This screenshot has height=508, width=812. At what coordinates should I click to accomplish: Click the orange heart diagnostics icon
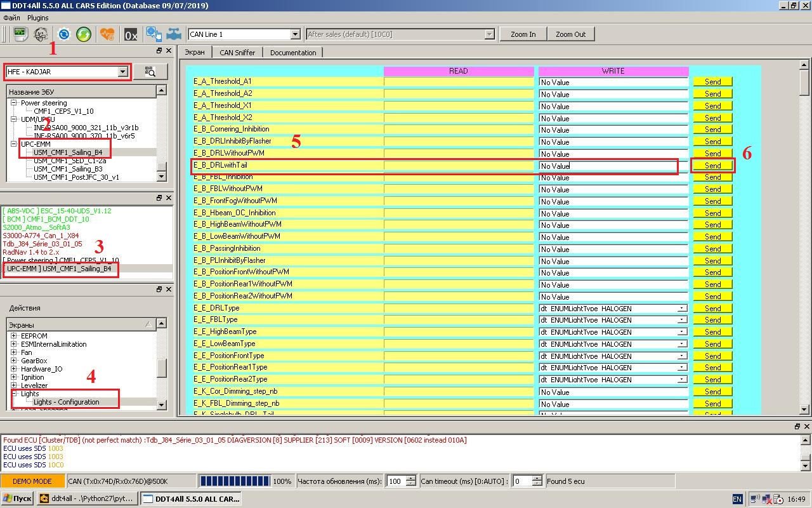[107, 34]
